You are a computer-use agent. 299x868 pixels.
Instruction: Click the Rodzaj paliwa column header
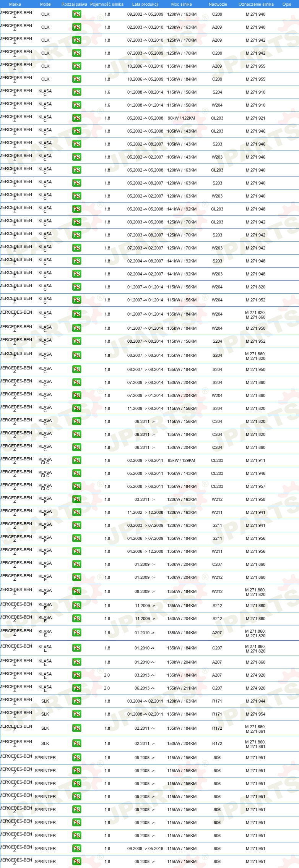[74, 4]
